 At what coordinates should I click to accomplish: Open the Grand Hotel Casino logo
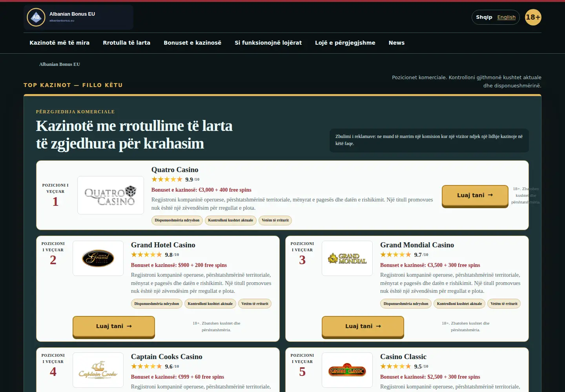point(98,258)
